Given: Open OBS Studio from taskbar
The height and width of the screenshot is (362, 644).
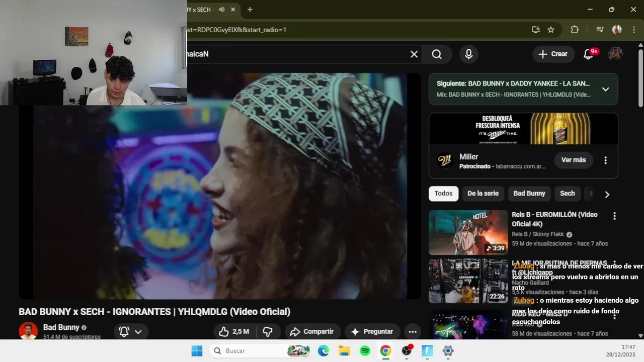Looking at the screenshot, I should (x=407, y=351).
